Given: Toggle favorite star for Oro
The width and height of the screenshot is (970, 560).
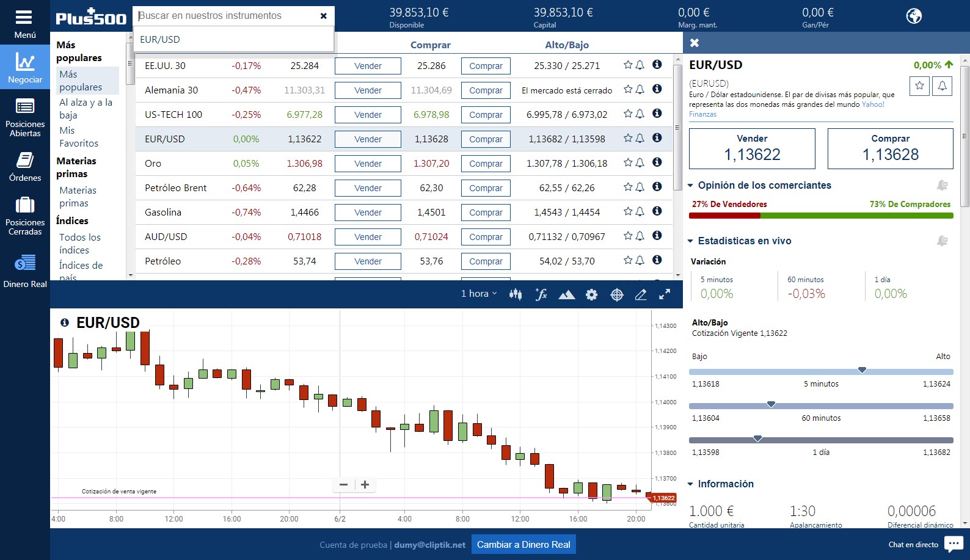Looking at the screenshot, I should pos(628,162).
